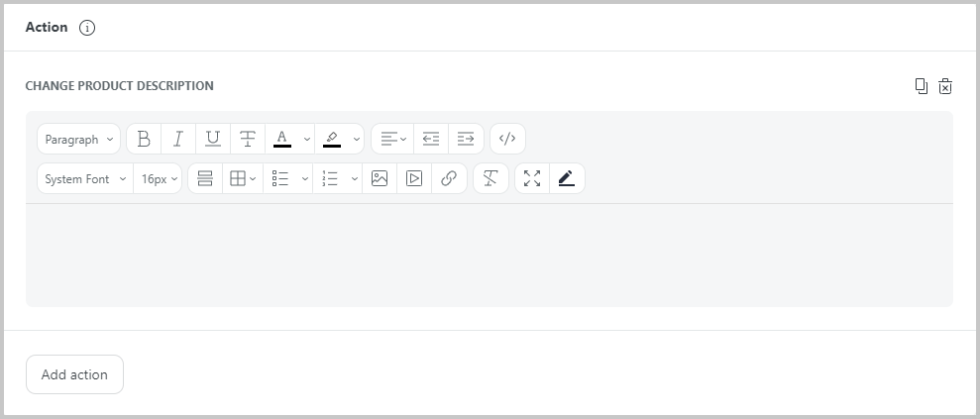Insert a hyperlink
Viewport: 980px width, 419px height.
pos(449,179)
